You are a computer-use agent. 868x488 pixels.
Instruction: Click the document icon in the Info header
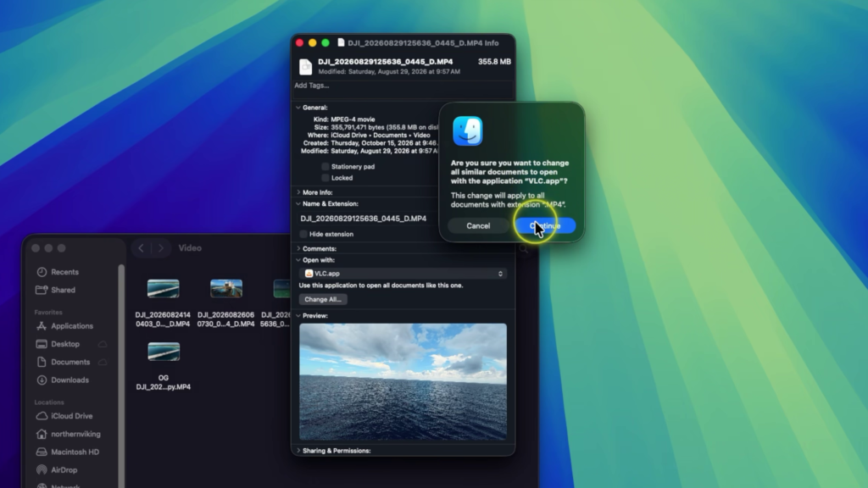click(305, 66)
